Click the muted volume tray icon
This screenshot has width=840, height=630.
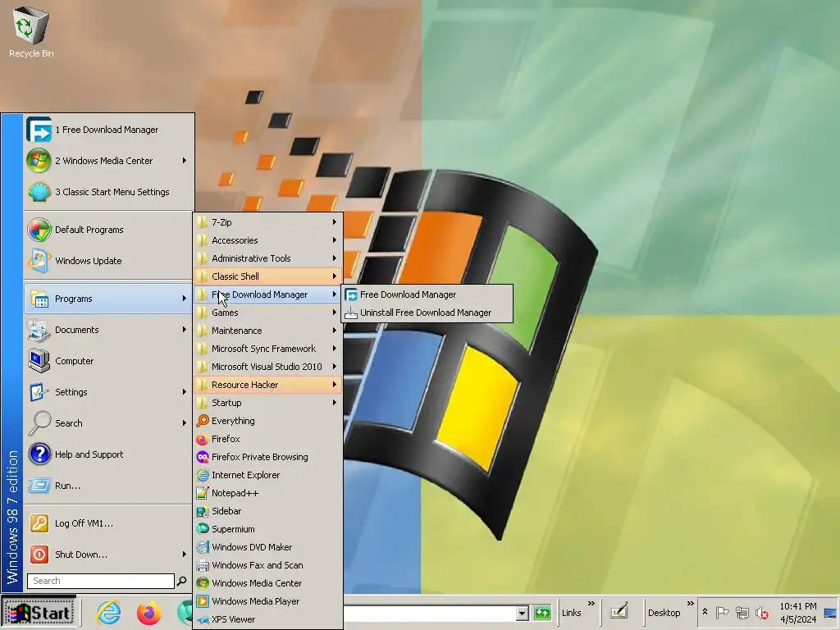(x=761, y=612)
